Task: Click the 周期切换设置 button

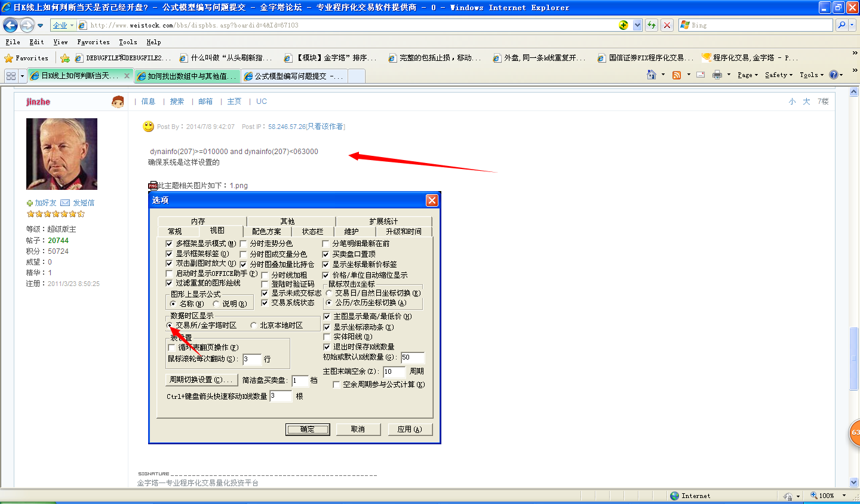Action: (201, 380)
